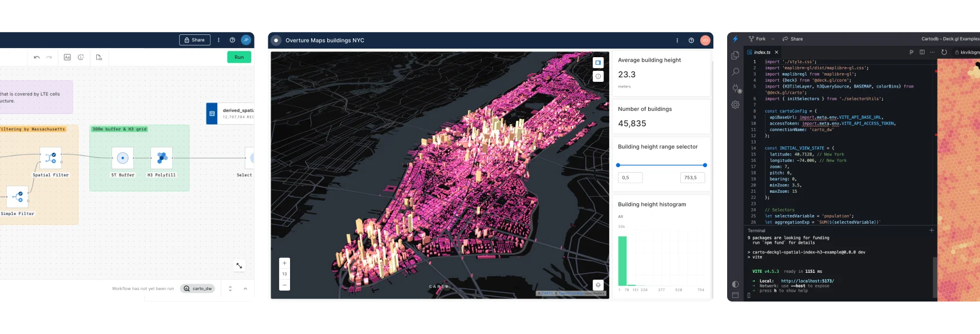Click Overture Maps app logo icon

point(276,40)
